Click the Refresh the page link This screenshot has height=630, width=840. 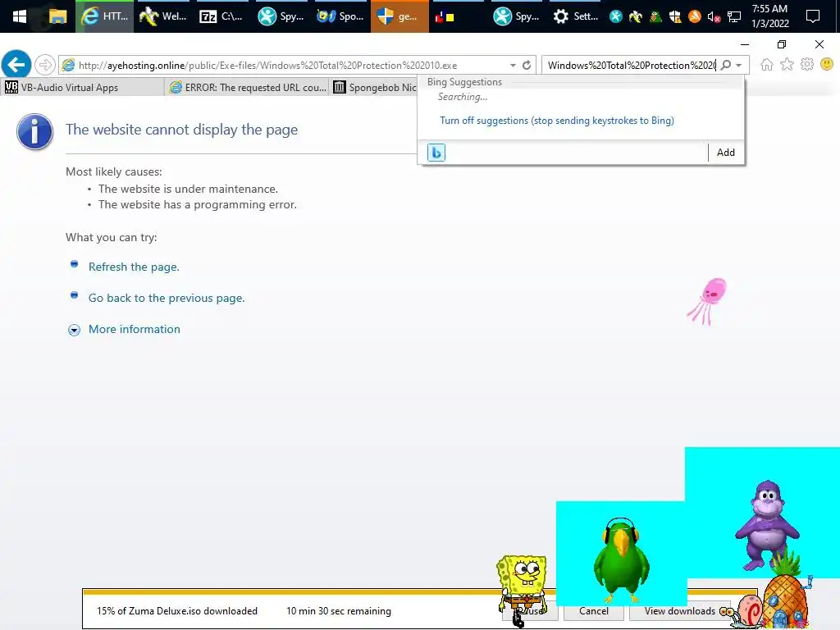(134, 267)
